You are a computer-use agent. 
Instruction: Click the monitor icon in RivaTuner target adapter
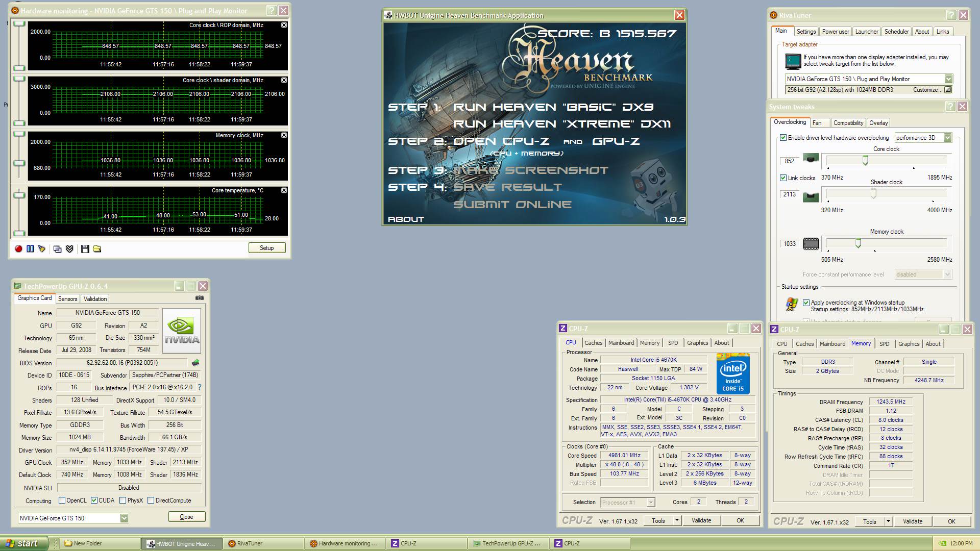click(793, 61)
